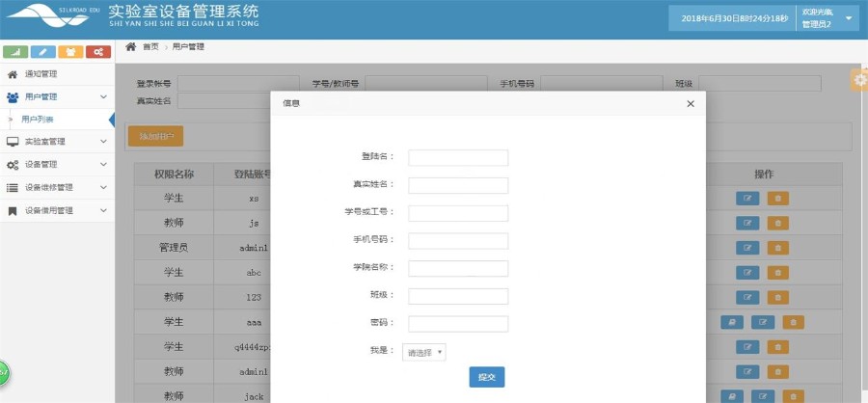This screenshot has height=403, width=868.
Task: Edit the user in the xs row
Action: pyautogui.click(x=747, y=199)
